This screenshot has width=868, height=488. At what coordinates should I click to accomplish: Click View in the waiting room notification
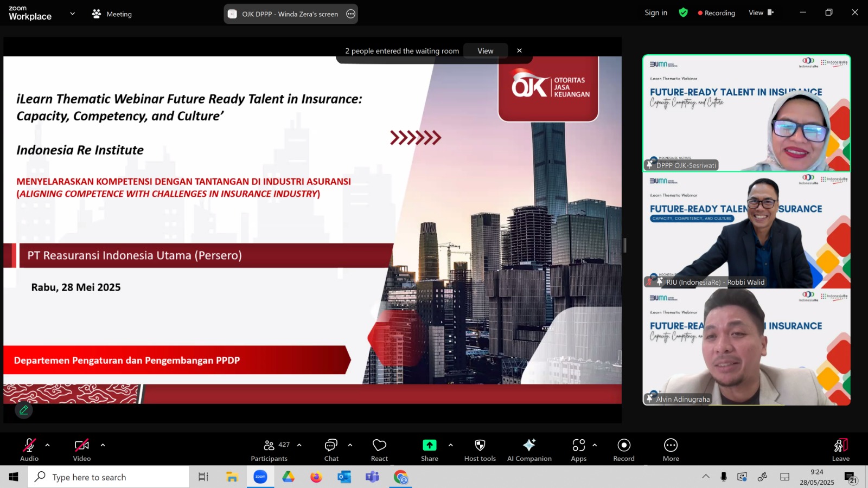[x=486, y=51]
